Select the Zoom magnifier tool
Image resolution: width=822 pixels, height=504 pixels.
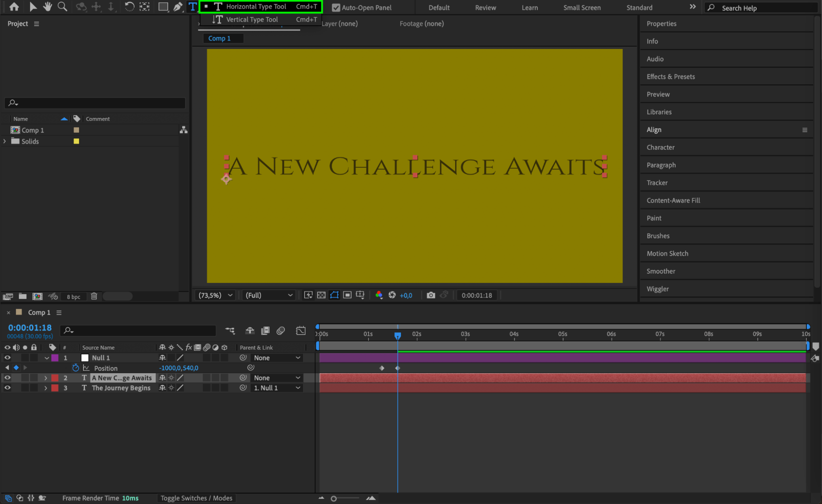point(62,7)
